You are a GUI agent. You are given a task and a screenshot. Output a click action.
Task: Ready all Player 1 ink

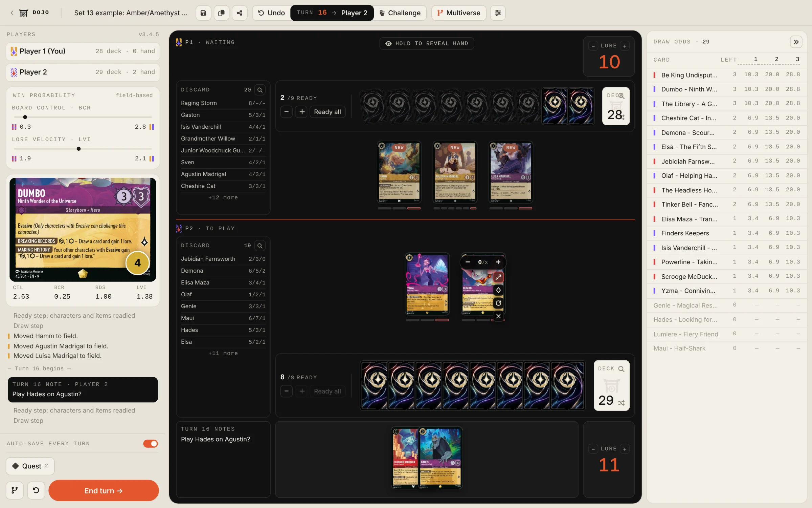(327, 112)
